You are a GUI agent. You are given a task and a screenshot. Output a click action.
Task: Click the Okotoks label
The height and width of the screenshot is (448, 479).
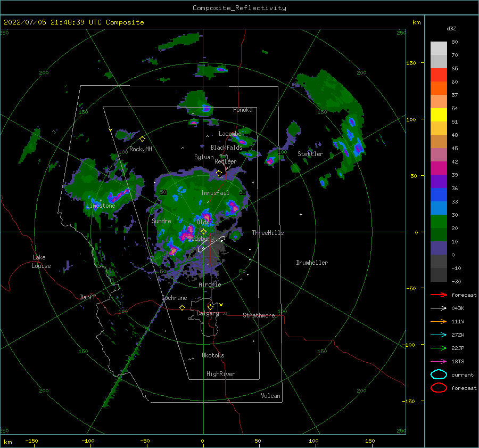coord(213,355)
